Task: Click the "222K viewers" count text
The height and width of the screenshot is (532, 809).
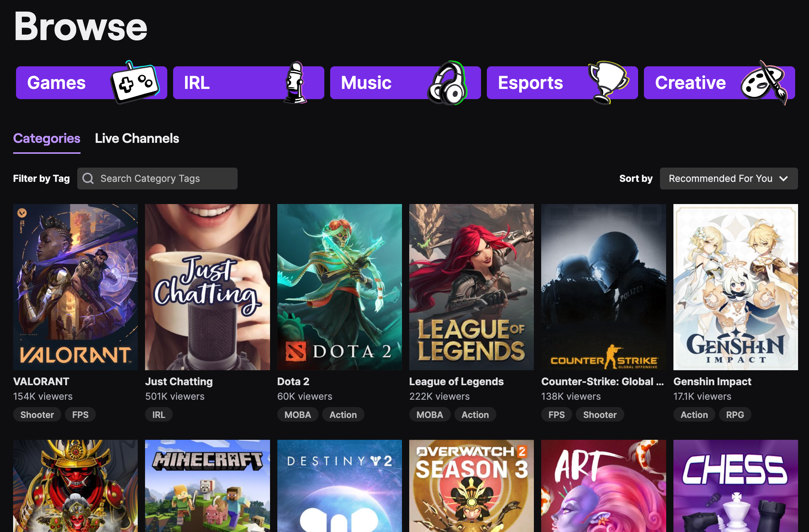Action: [439, 396]
